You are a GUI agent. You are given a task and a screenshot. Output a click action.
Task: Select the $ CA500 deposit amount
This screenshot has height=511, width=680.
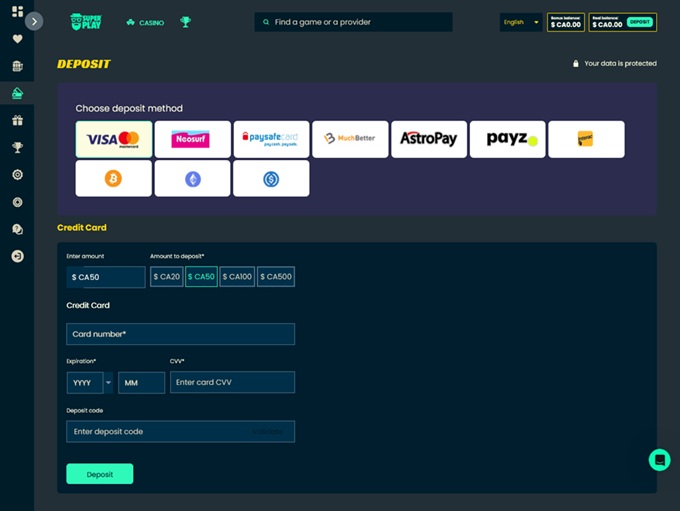coord(276,277)
